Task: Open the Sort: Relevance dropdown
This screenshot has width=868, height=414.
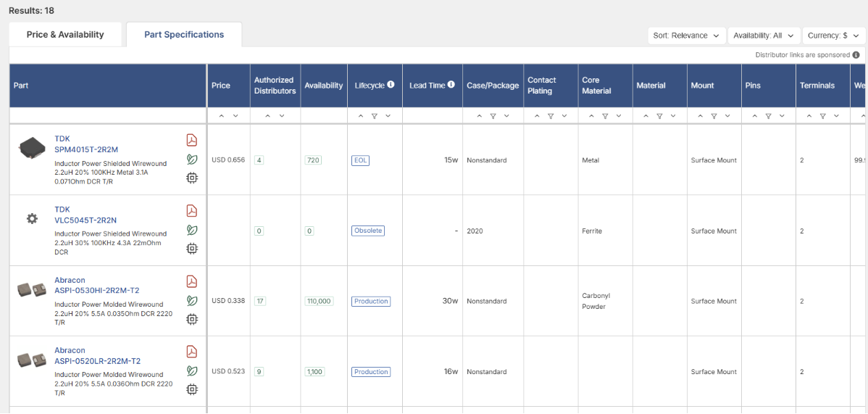Action: coord(686,36)
